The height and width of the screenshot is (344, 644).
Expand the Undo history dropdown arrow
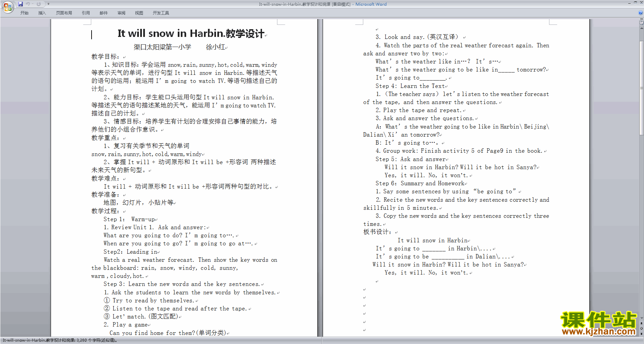pyautogui.click(x=33, y=4)
